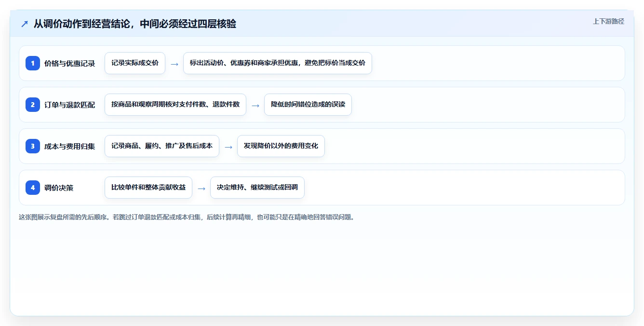Click the step 2 number badge

point(33,105)
